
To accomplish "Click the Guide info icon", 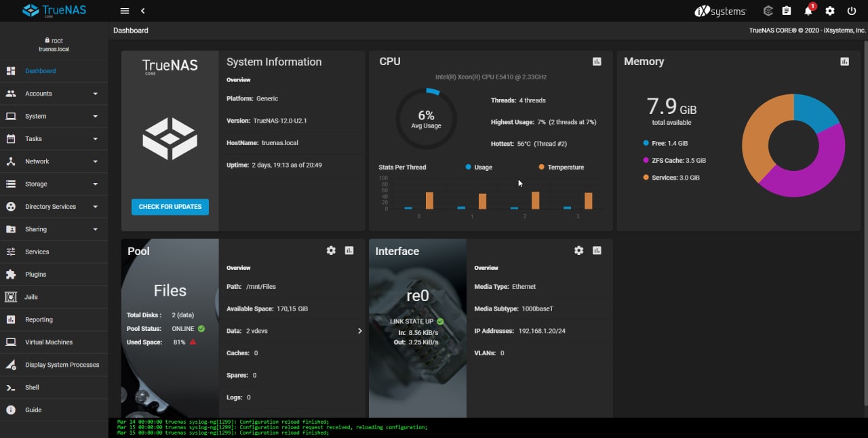I will [11, 410].
